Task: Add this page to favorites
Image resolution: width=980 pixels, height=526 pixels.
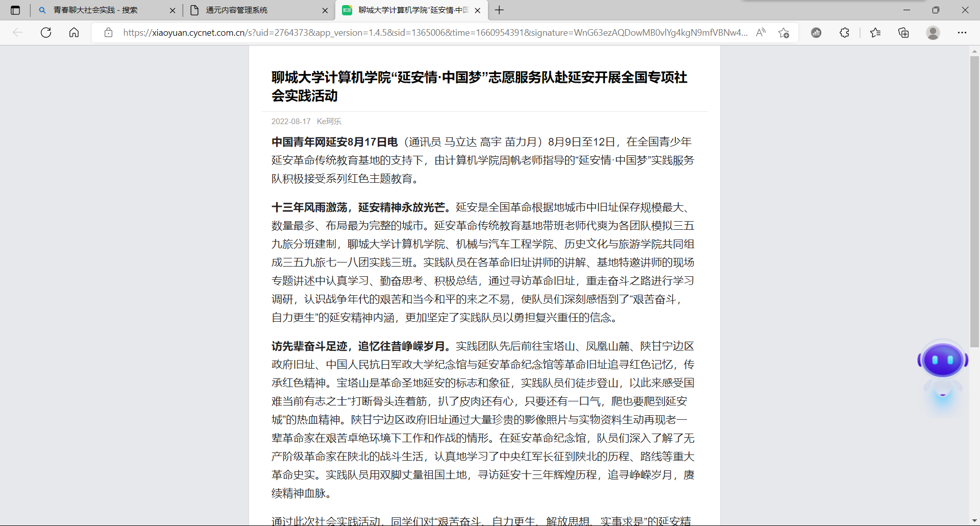Action: [783, 32]
